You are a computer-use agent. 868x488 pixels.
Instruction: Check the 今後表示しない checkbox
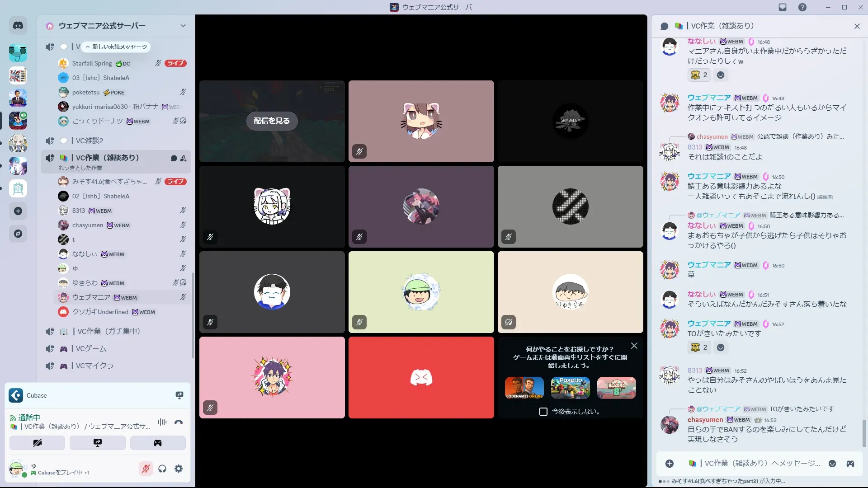tap(543, 412)
